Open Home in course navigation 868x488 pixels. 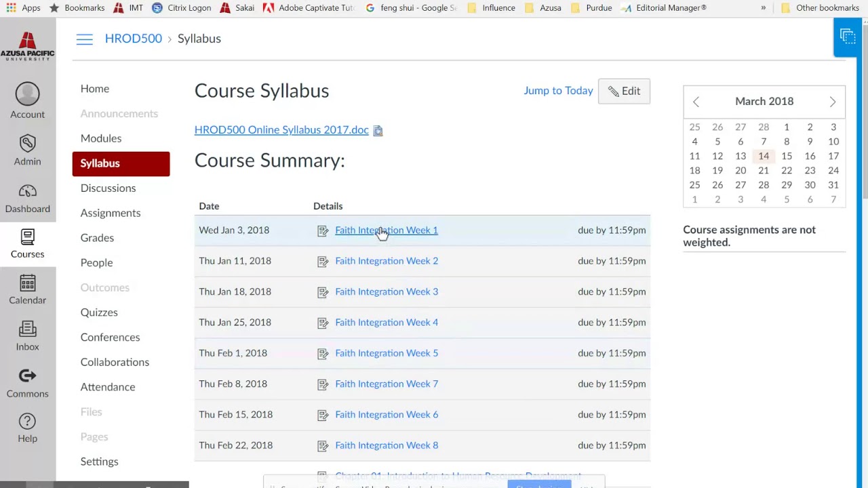pyautogui.click(x=95, y=89)
